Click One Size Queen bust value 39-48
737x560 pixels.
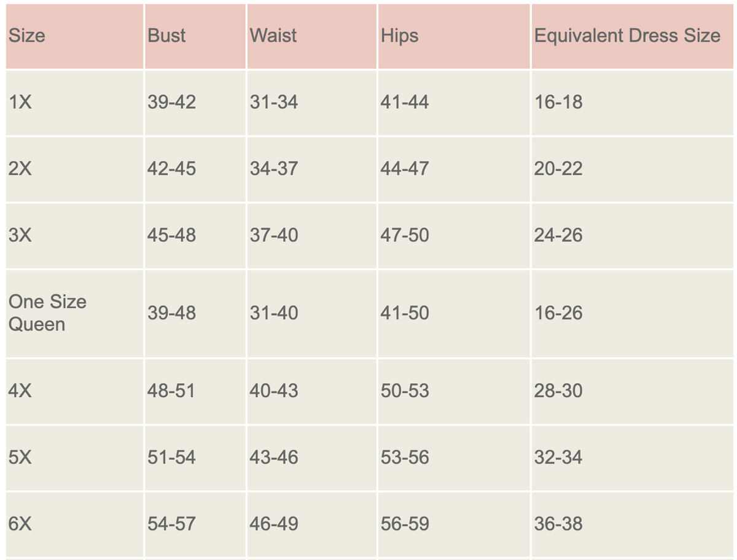171,313
